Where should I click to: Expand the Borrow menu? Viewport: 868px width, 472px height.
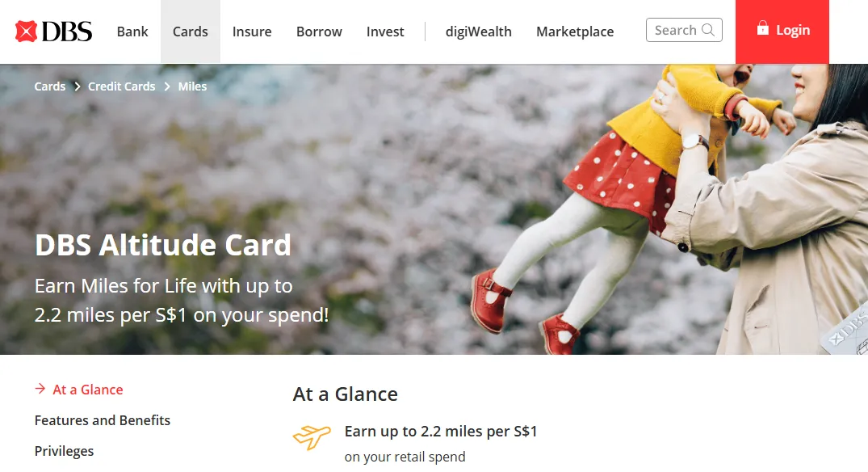[x=319, y=32]
